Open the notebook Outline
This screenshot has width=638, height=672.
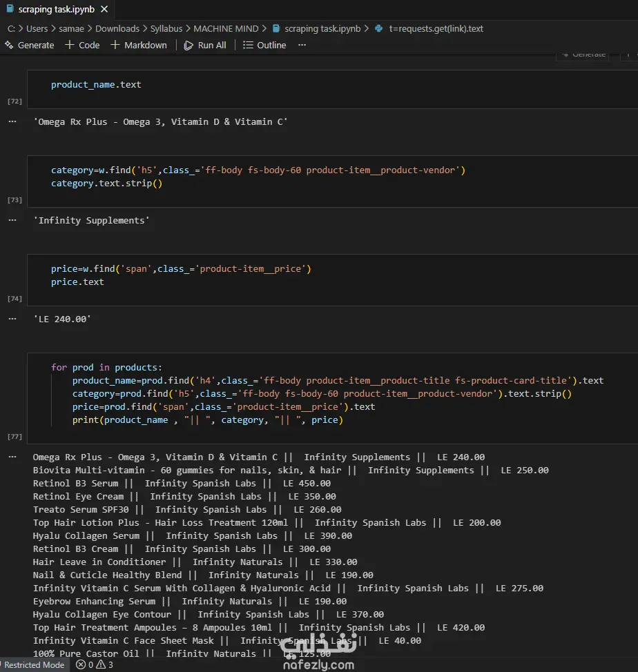[264, 45]
